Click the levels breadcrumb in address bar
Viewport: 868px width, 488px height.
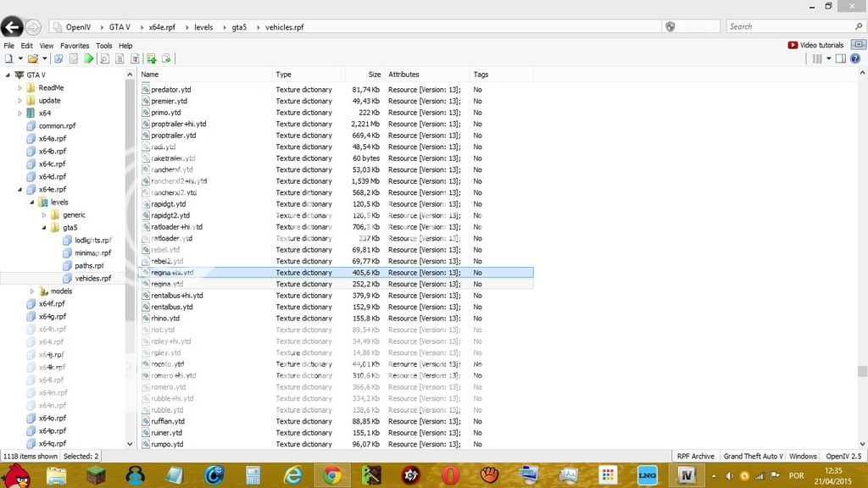(x=203, y=27)
